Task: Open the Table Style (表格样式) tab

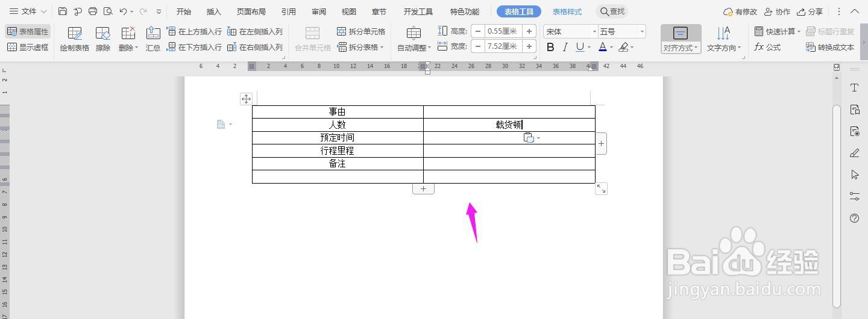Action: pyautogui.click(x=567, y=11)
